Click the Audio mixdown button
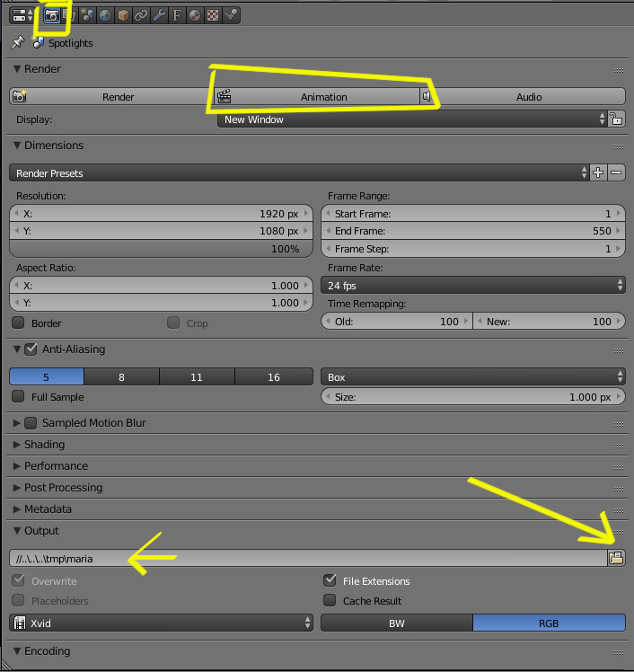634x672 pixels. [x=523, y=96]
